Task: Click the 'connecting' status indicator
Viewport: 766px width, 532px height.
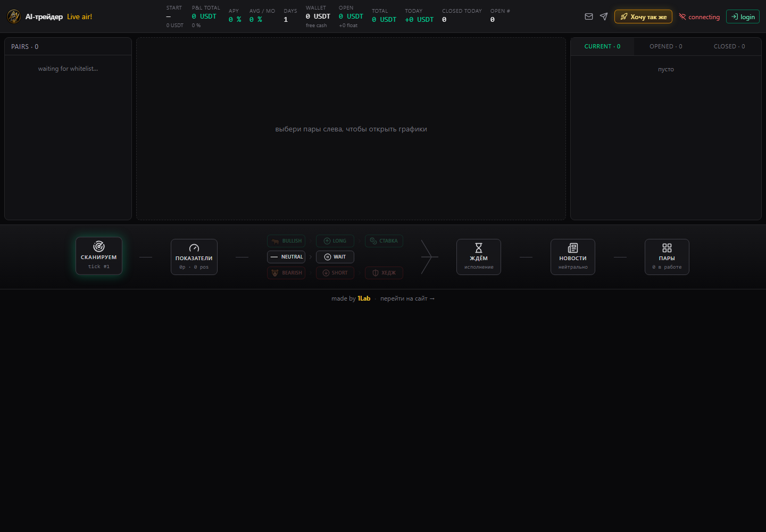Action: click(700, 17)
